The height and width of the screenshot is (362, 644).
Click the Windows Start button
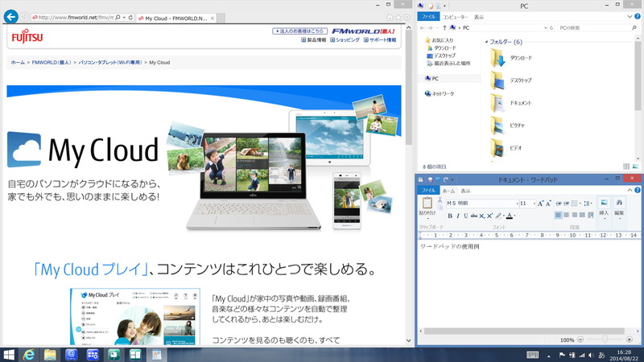[9, 355]
